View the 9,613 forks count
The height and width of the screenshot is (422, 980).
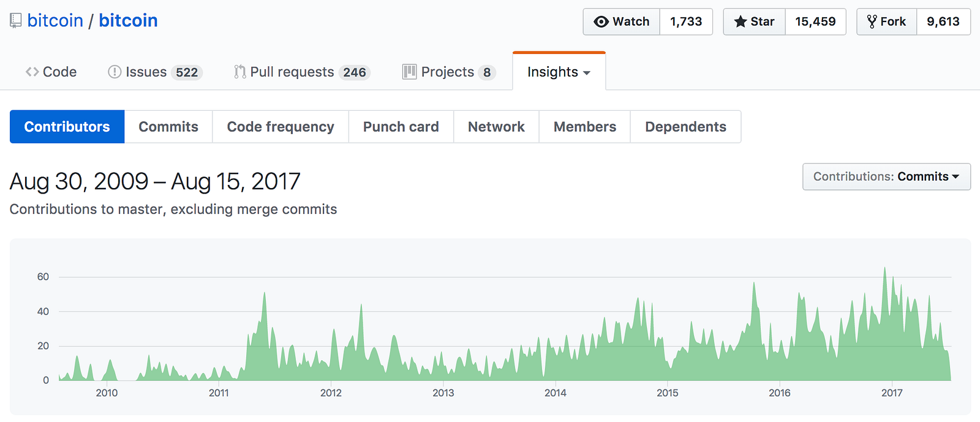tap(943, 21)
